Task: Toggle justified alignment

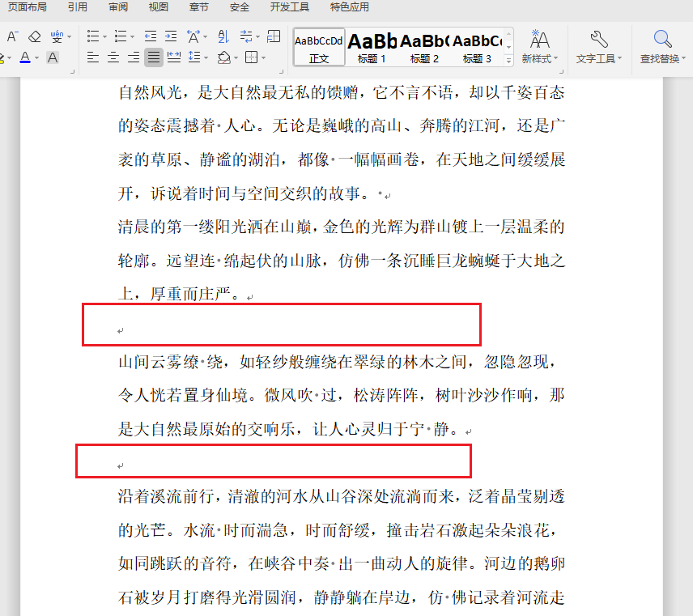Action: click(153, 57)
